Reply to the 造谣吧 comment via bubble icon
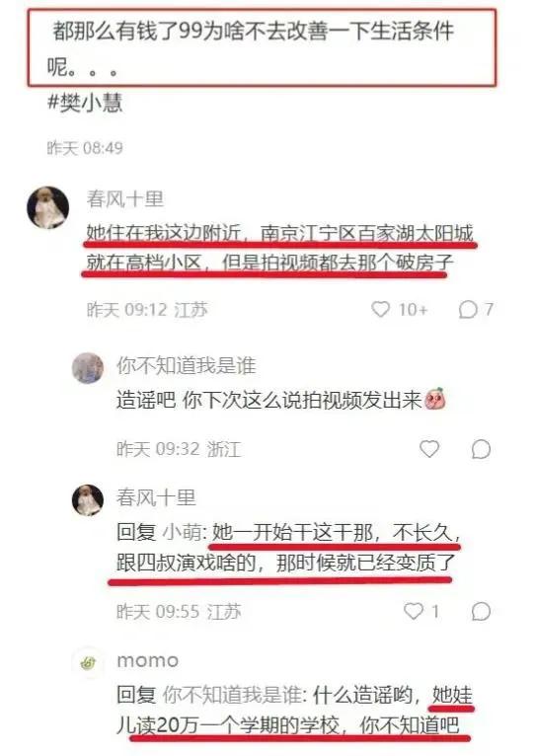Image resolution: width=534 pixels, height=756 pixels. (481, 449)
